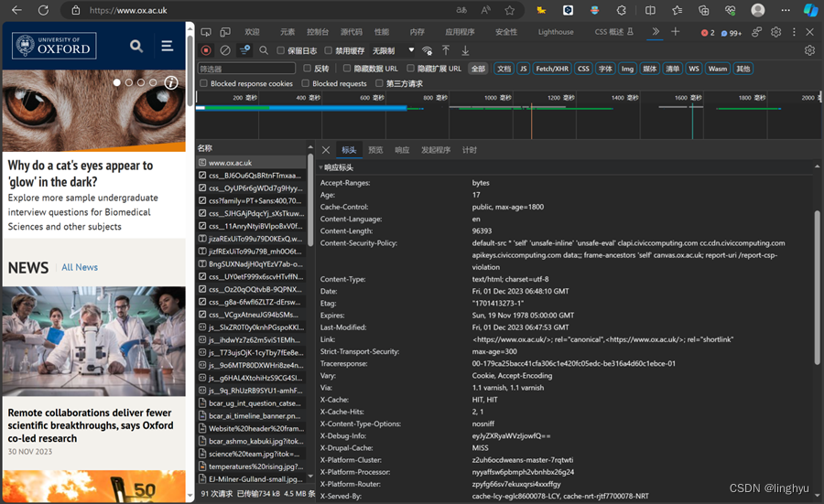Filter requests by WS type

[x=694, y=69]
